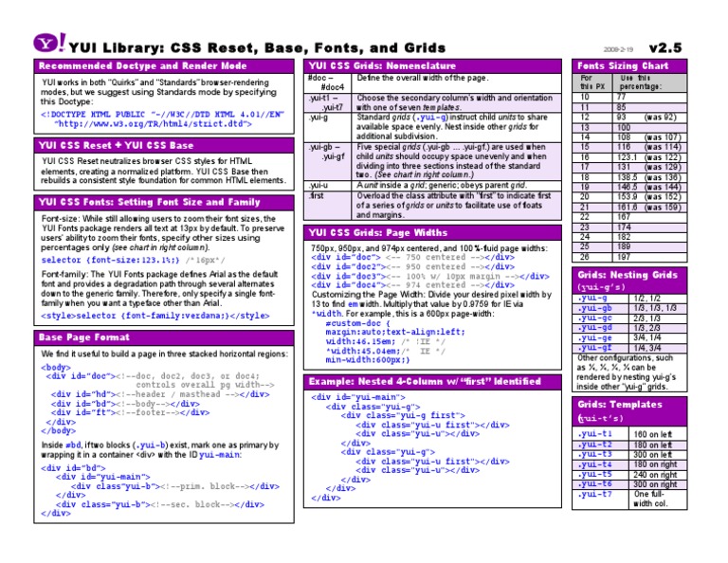The image size is (728, 563).
Task: Select the '<div id="doc3">' 100% line
Action: 430,276
